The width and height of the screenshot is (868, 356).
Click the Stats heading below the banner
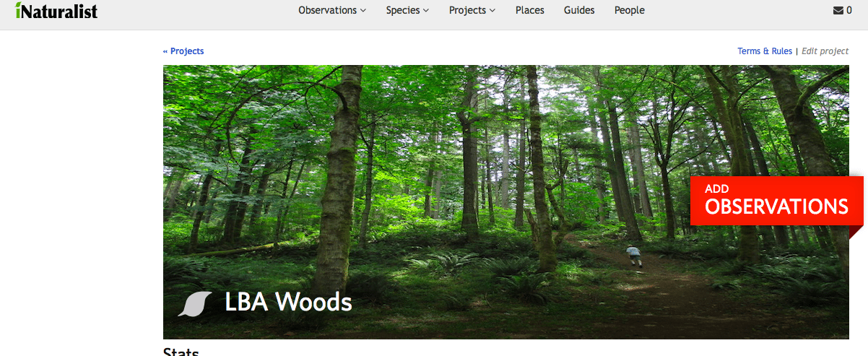181,352
